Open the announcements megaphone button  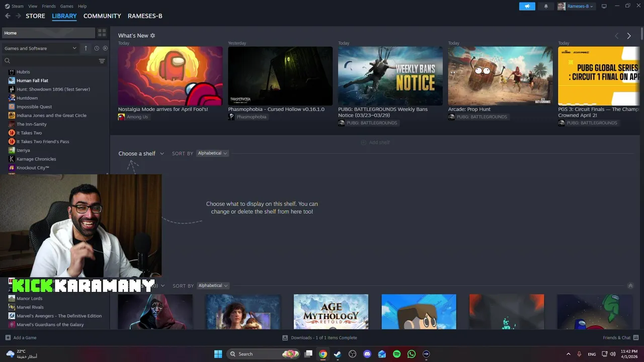[x=527, y=6]
